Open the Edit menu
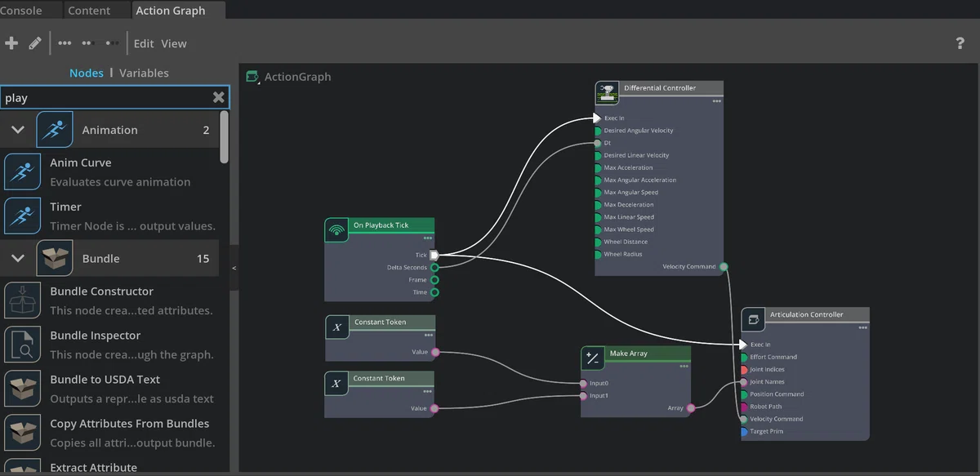 tap(144, 43)
